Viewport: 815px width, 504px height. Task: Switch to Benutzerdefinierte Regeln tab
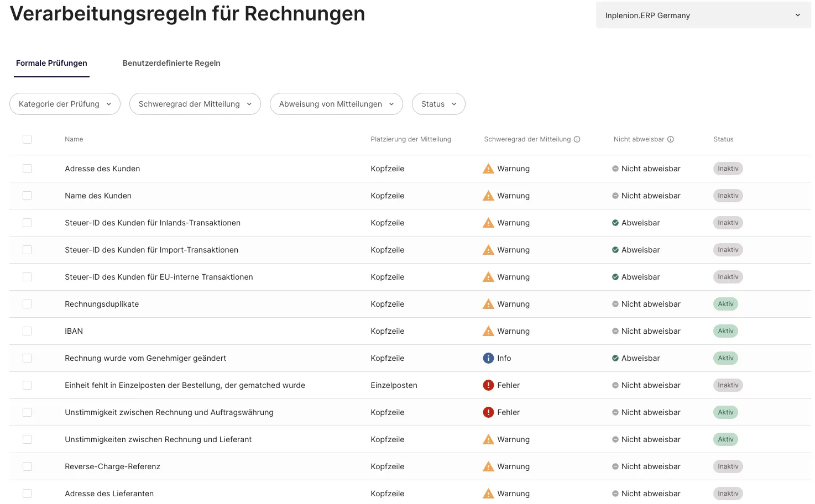tap(171, 63)
